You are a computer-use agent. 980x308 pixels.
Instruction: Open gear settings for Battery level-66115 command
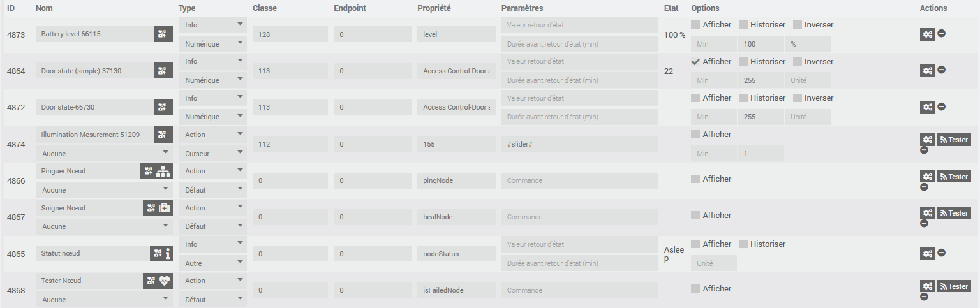[x=927, y=34]
